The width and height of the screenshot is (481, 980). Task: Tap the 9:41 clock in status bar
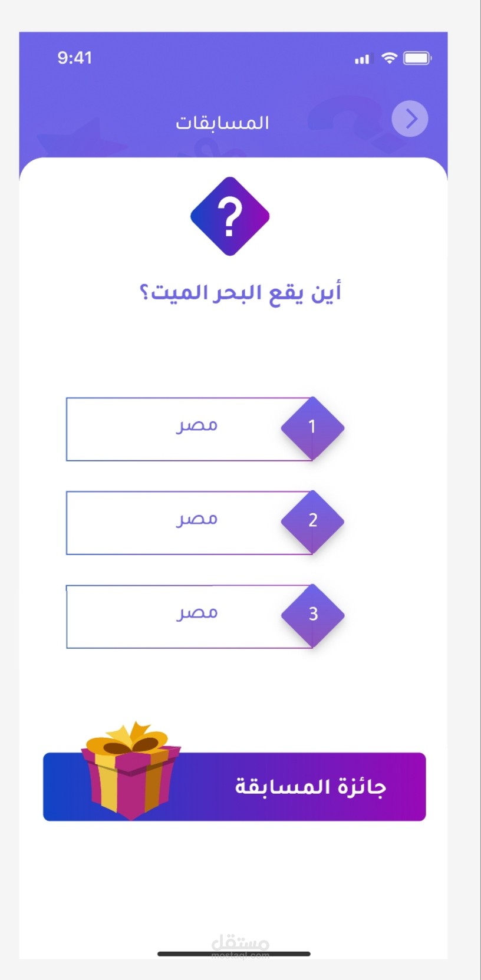(75, 58)
